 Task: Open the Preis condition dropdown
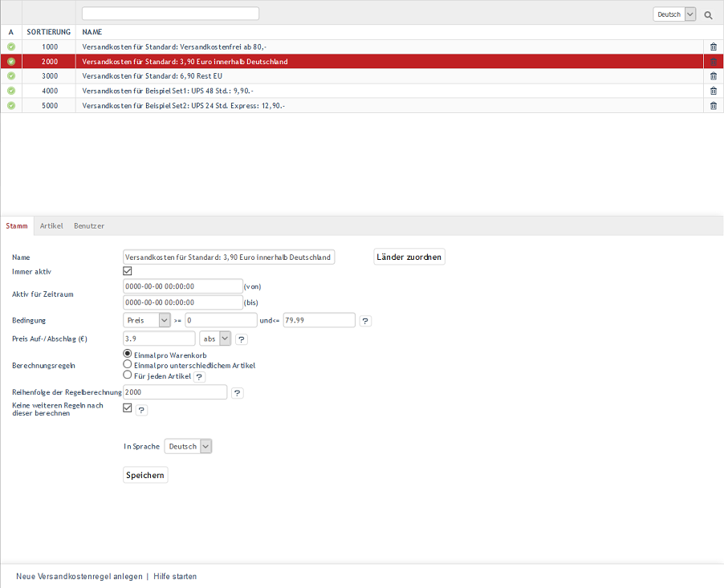pyautogui.click(x=148, y=320)
